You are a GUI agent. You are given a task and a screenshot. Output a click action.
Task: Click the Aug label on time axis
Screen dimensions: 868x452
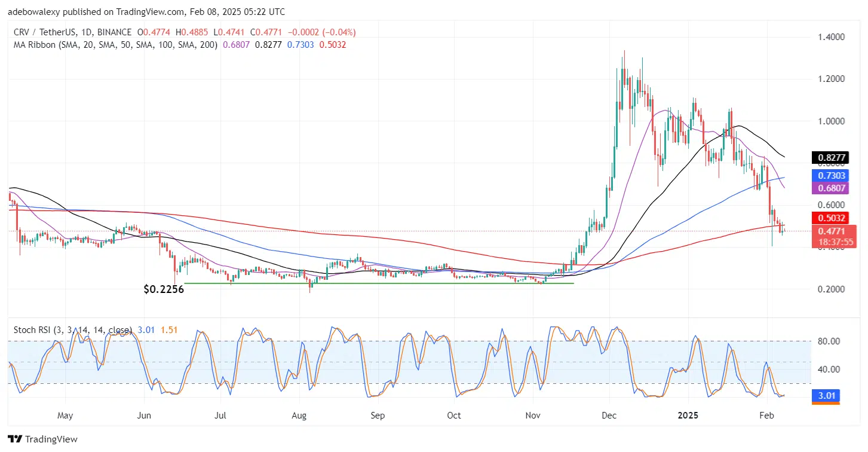click(299, 414)
